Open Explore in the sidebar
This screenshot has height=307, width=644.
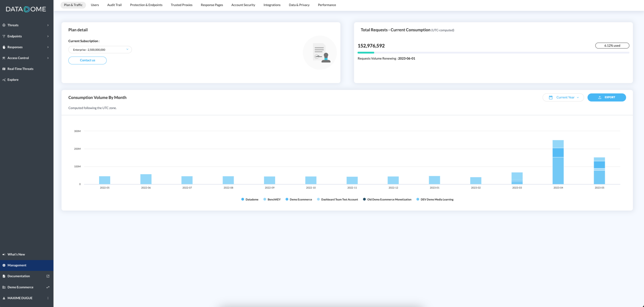[27, 80]
